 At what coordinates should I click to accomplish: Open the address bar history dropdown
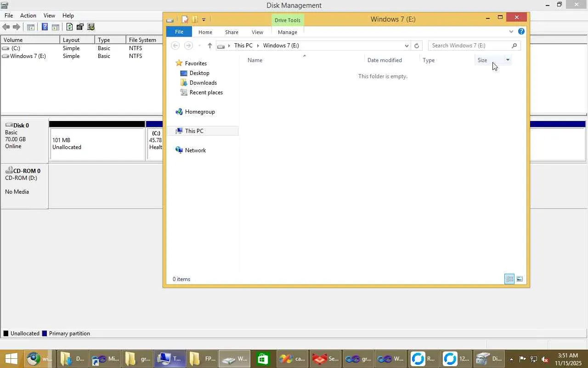pyautogui.click(x=407, y=46)
